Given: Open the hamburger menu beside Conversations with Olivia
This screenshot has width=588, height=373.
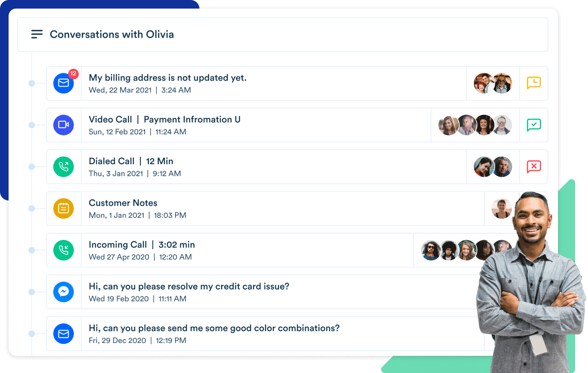Looking at the screenshot, I should 37,34.
